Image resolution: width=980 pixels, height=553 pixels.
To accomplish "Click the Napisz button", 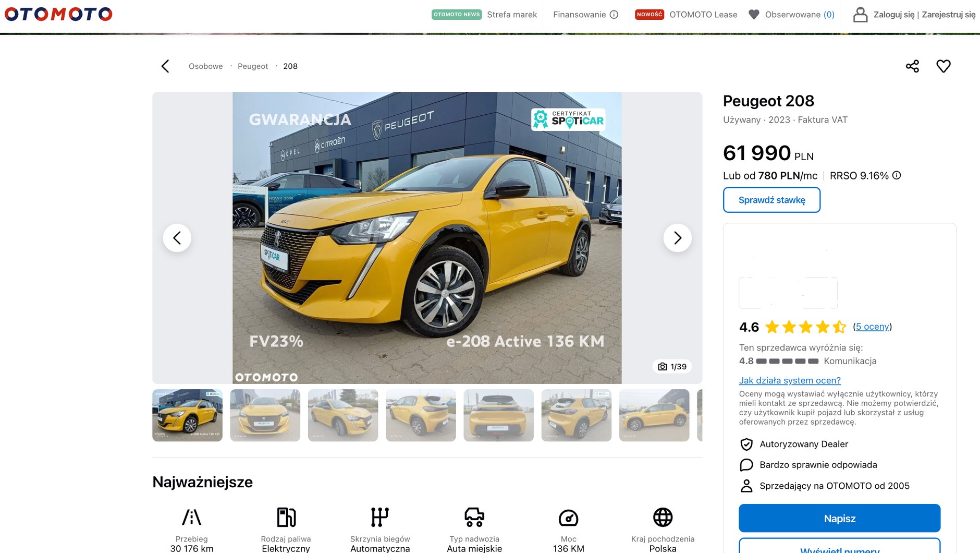I will pyautogui.click(x=839, y=518).
